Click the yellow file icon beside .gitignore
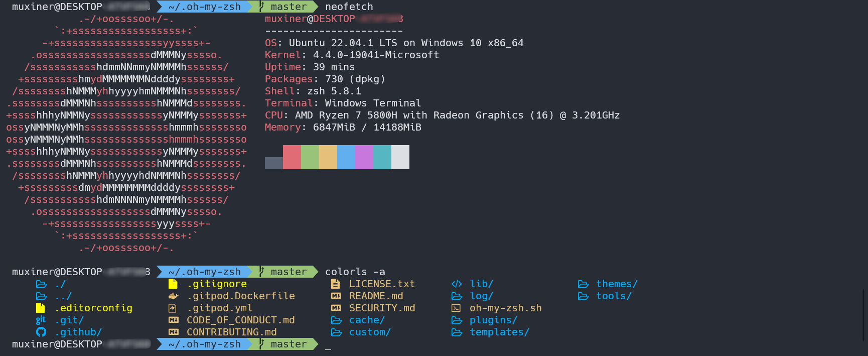This screenshot has height=356, width=868. point(173,284)
